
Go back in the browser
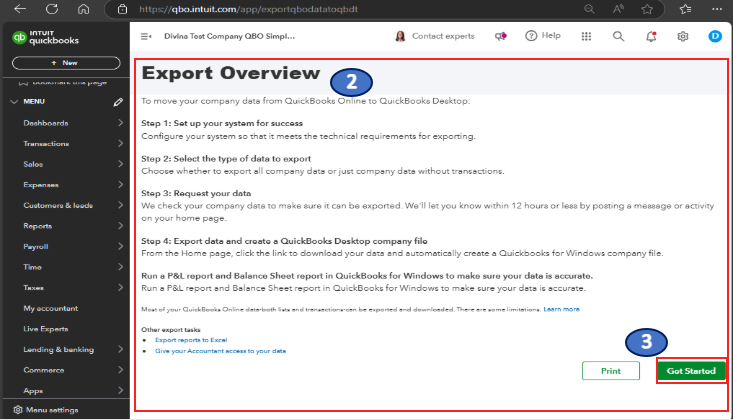click(20, 9)
